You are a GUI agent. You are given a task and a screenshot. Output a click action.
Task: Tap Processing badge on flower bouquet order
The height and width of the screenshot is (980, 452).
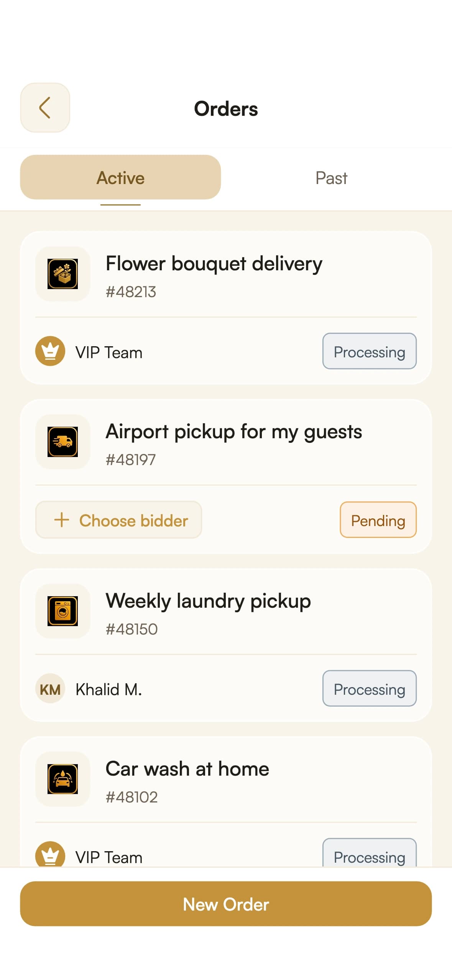(370, 351)
